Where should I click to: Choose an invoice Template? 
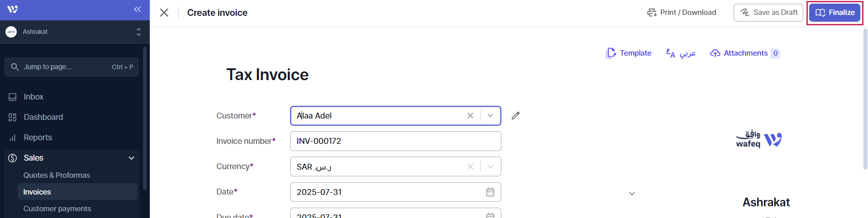point(629,53)
